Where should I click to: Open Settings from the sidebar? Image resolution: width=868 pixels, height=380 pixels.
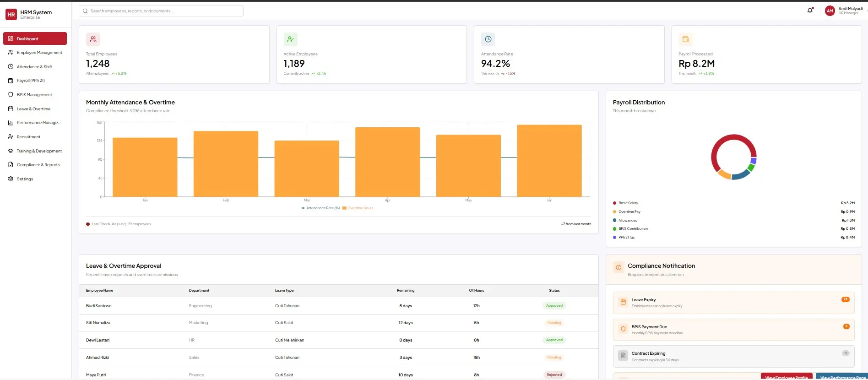click(25, 179)
